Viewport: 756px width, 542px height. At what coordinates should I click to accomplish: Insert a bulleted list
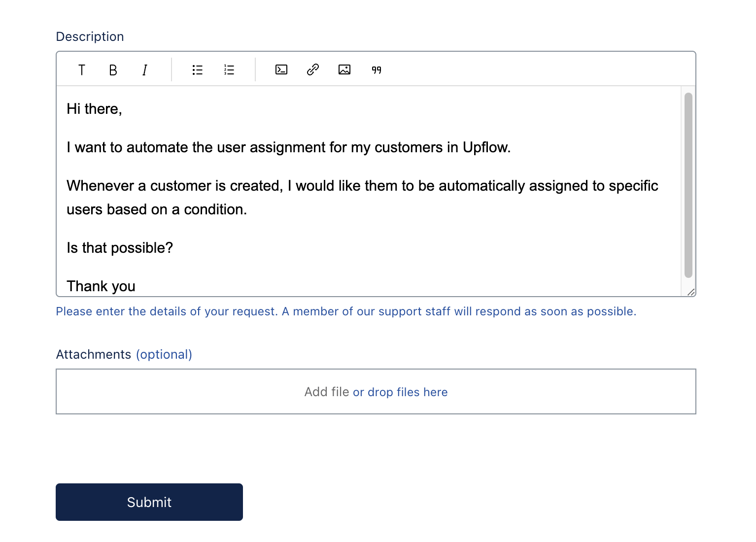coord(197,70)
